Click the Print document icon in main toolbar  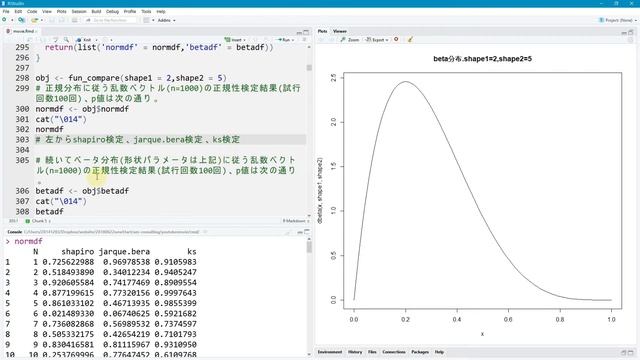[x=75, y=20]
